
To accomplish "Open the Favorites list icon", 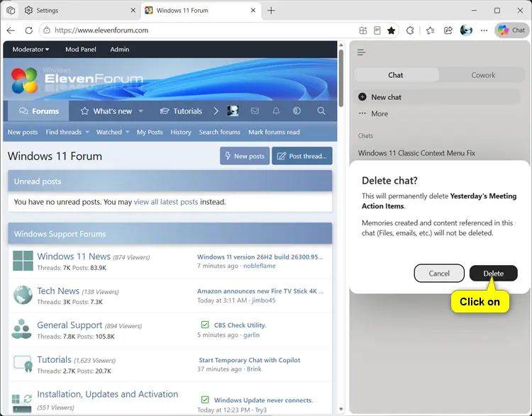I will 431,30.
